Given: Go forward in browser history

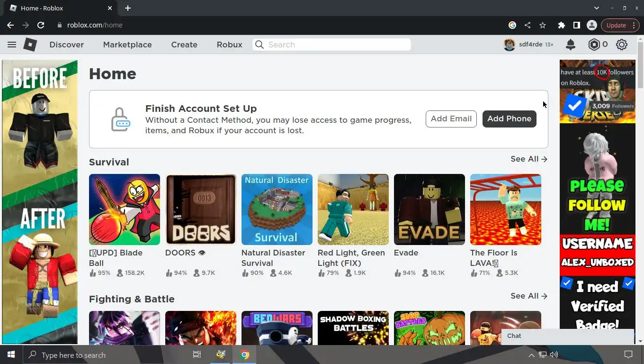Looking at the screenshot, I should (x=26, y=25).
